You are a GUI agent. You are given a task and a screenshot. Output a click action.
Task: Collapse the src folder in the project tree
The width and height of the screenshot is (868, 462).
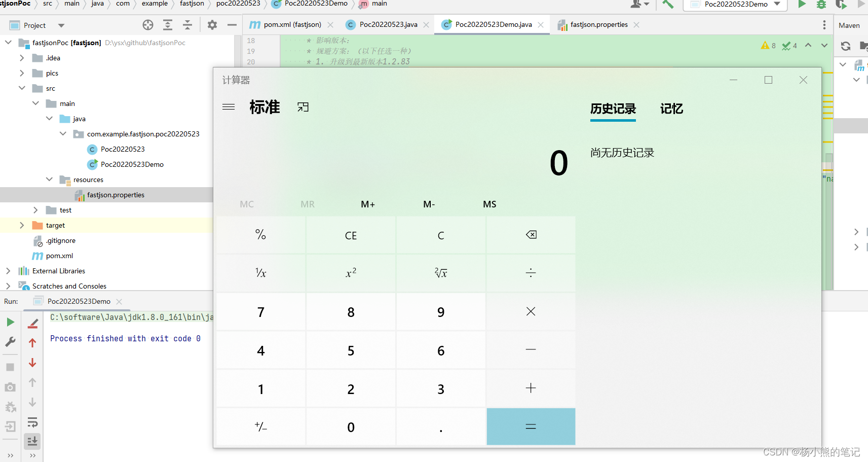point(22,88)
